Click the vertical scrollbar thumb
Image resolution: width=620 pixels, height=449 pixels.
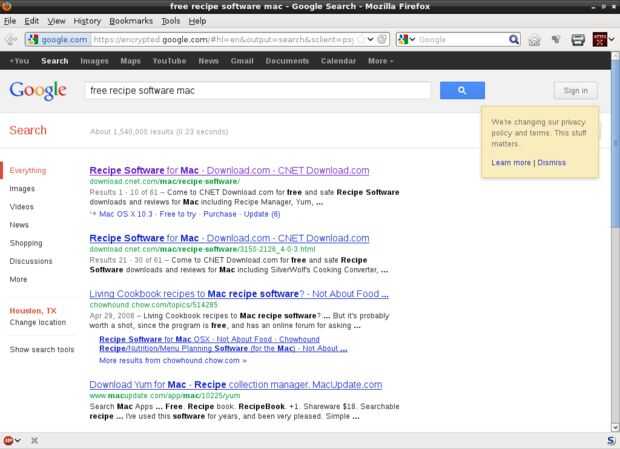(x=615, y=143)
